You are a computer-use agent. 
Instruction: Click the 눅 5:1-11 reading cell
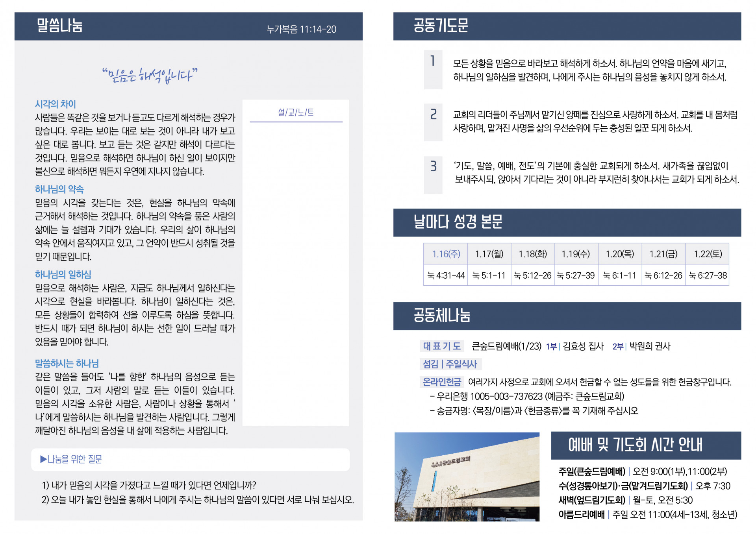point(489,275)
